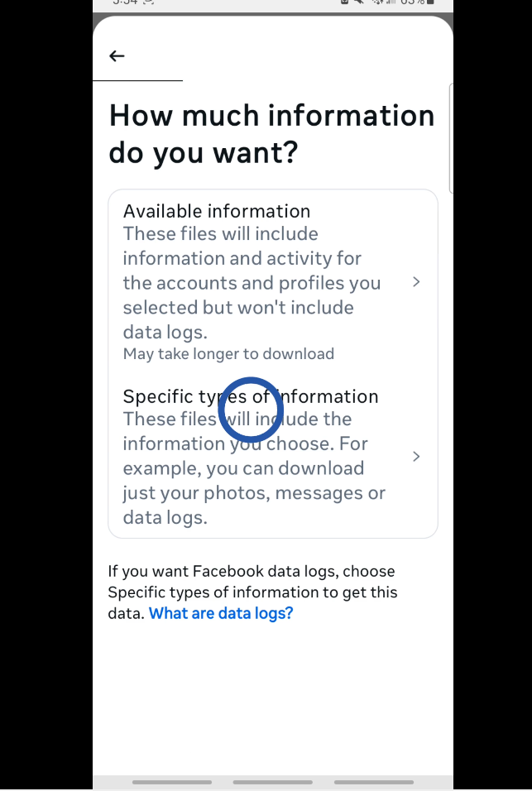Screen dimensions: 532x791
Task: Tap the middle navigation bar handle at bottom
Action: coord(272,782)
